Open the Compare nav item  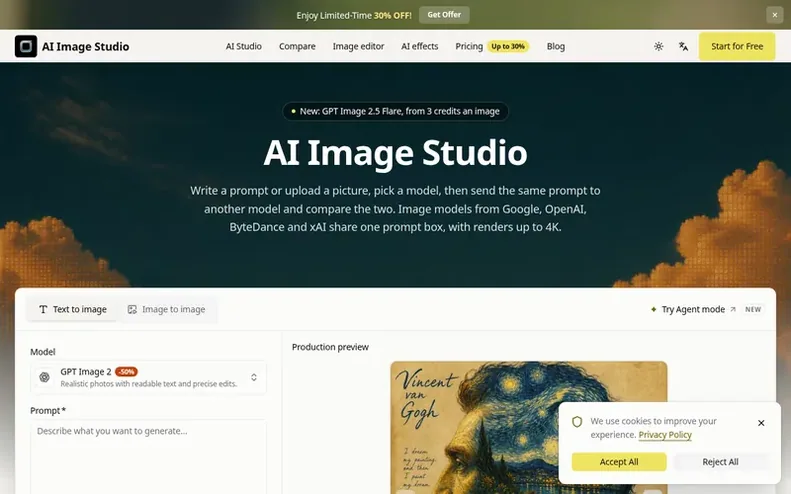[297, 46]
